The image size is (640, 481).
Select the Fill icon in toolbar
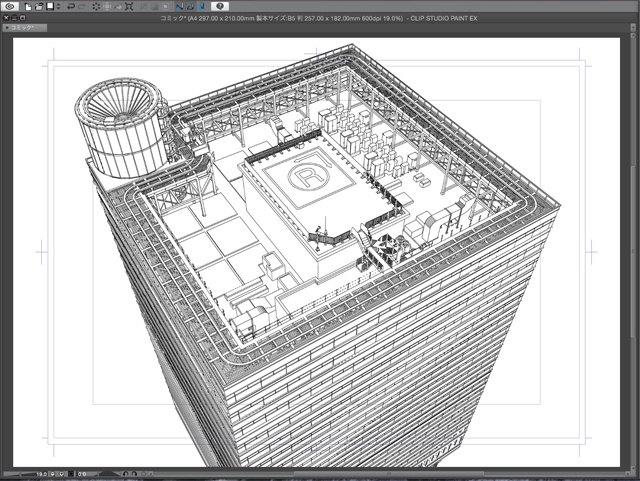(118, 7)
